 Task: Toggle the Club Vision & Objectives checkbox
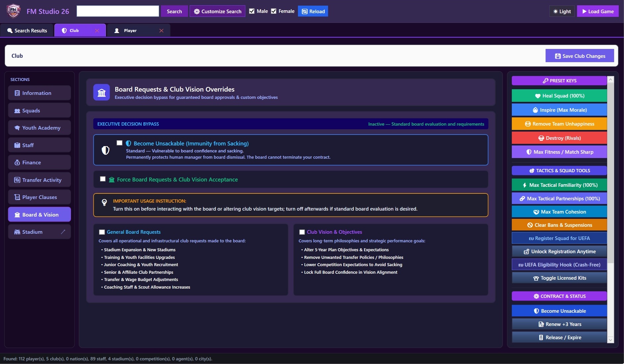[x=302, y=232]
